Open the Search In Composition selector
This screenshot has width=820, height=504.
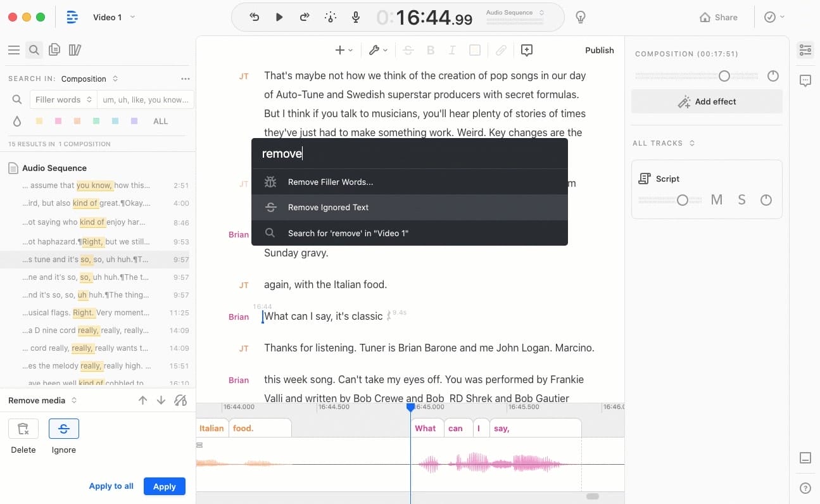coord(89,79)
